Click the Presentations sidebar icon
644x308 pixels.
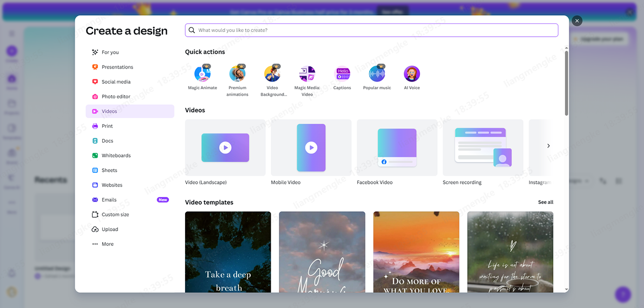tap(95, 67)
